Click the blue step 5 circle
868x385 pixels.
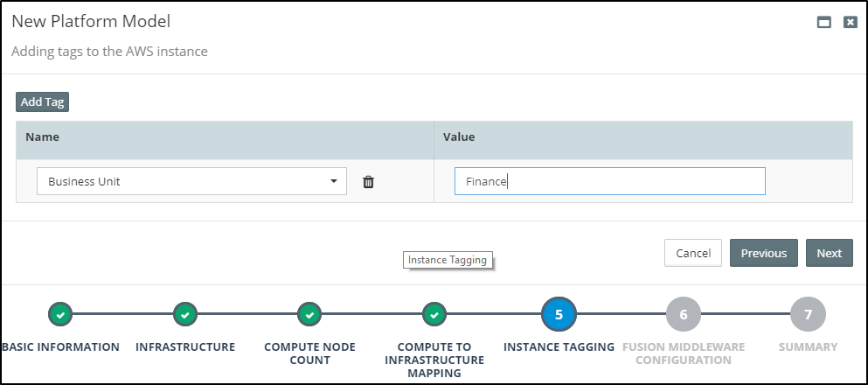click(x=559, y=314)
